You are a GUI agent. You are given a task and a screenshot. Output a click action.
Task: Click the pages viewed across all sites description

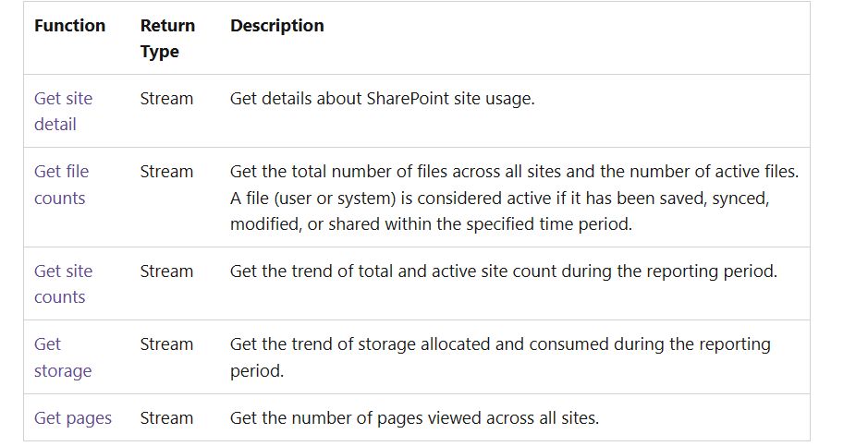click(x=414, y=417)
